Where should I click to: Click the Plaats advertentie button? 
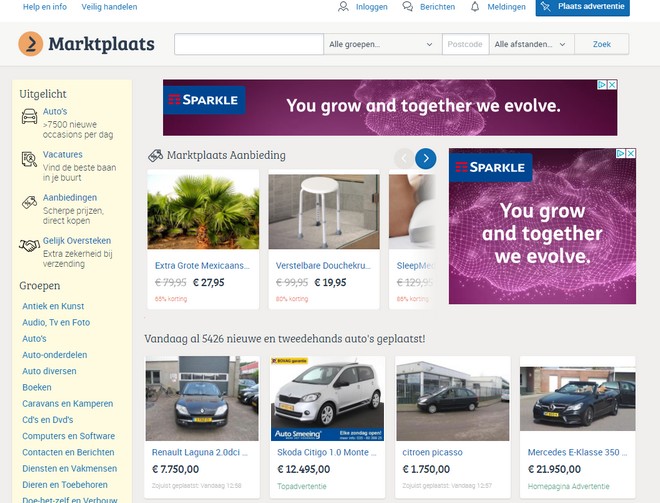tap(583, 7)
